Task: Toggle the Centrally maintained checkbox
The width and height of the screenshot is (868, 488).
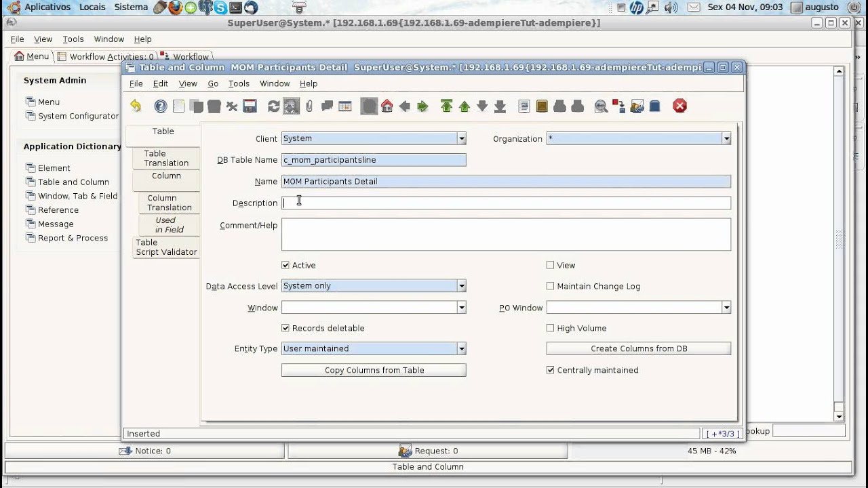Action: pos(551,370)
